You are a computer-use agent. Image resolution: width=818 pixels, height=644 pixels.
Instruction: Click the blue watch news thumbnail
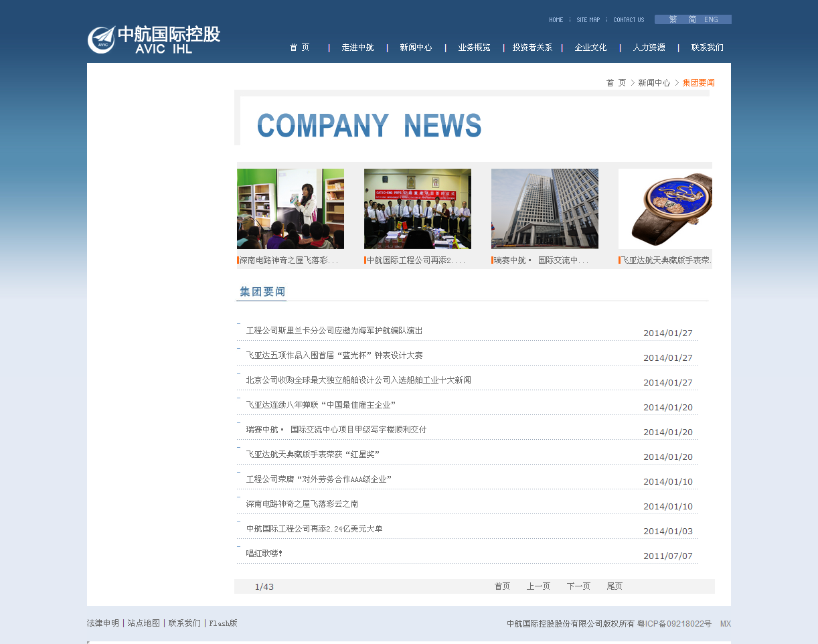point(665,208)
